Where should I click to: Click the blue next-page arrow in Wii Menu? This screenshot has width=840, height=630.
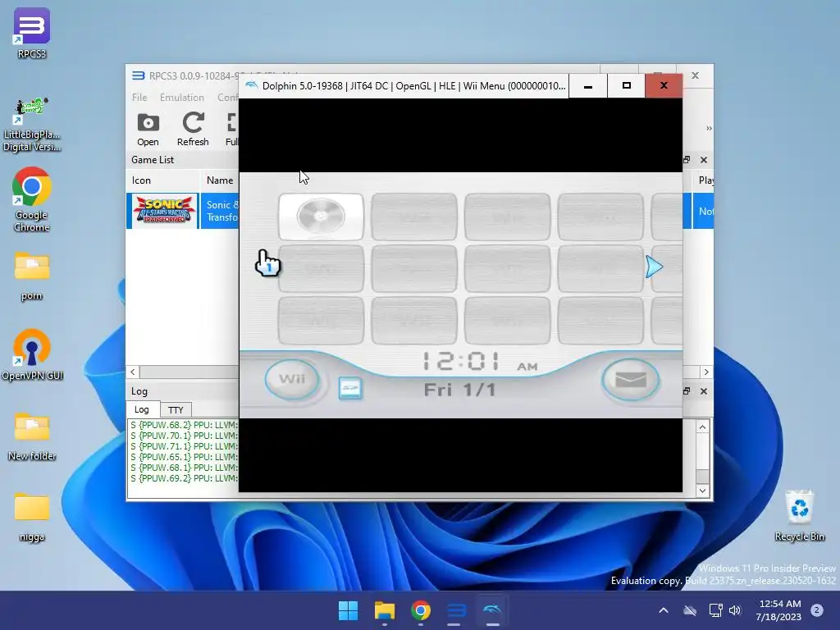pos(654,267)
